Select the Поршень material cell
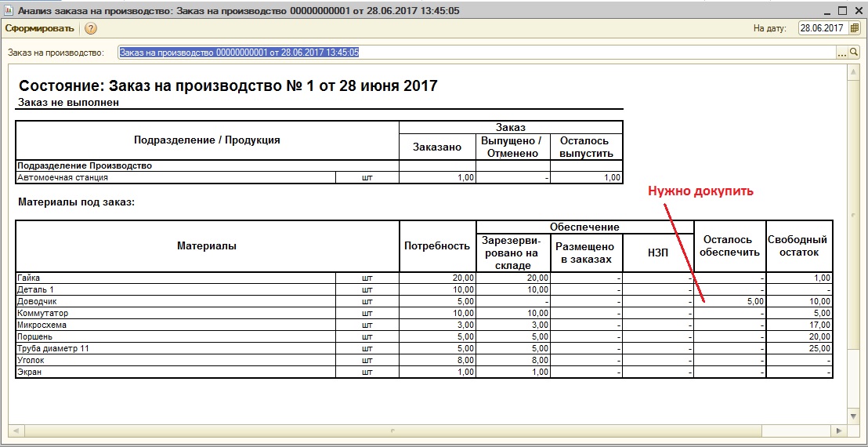868x447 pixels. coord(175,336)
